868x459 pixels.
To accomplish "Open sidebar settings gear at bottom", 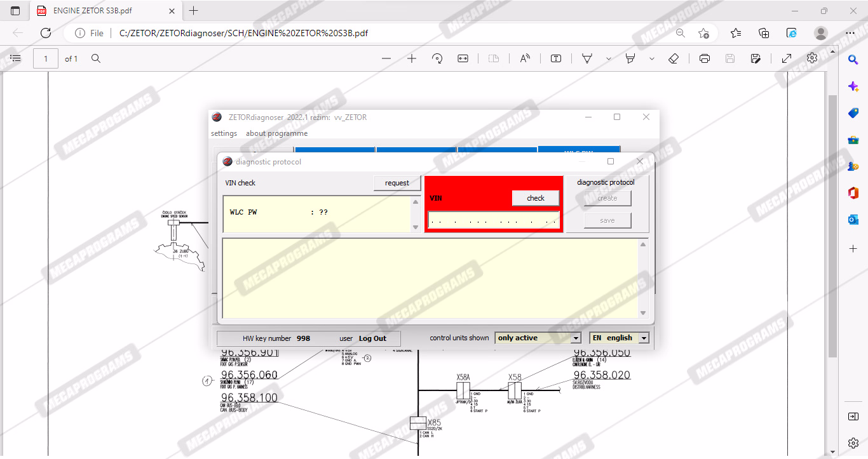I will 853,443.
